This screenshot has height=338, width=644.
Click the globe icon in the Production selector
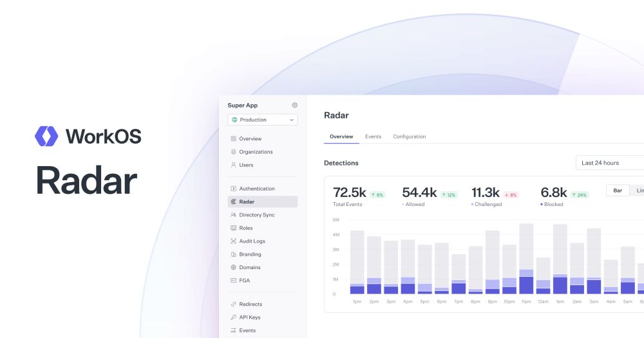click(x=234, y=120)
